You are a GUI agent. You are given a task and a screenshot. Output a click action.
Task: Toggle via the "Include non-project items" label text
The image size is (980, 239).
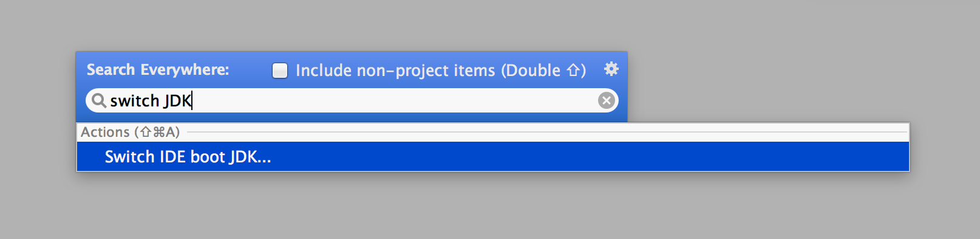(395, 71)
